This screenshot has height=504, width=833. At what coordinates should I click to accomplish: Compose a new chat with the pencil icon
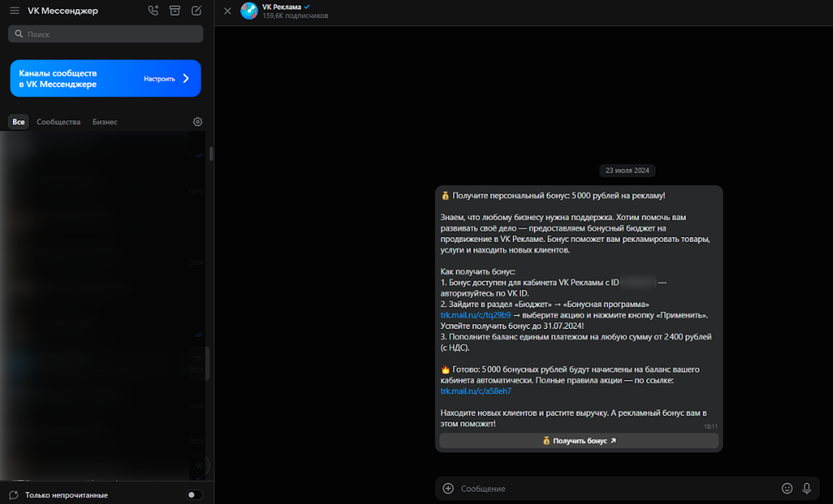pyautogui.click(x=196, y=11)
